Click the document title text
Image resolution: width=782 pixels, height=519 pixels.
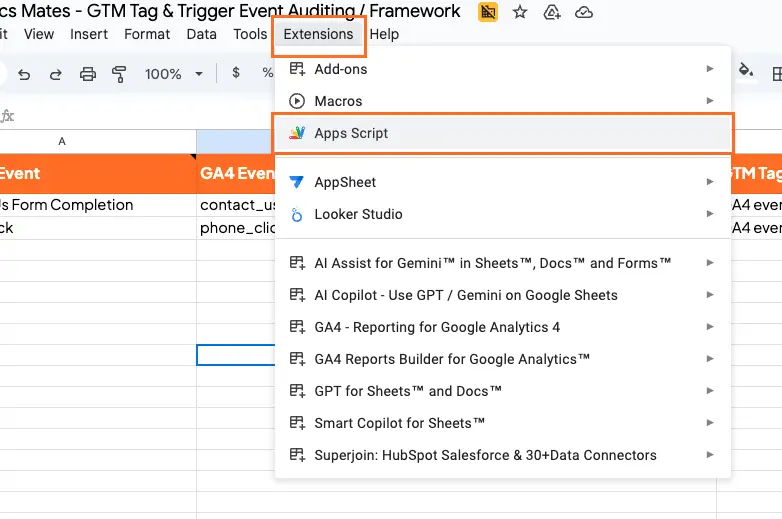click(x=230, y=11)
